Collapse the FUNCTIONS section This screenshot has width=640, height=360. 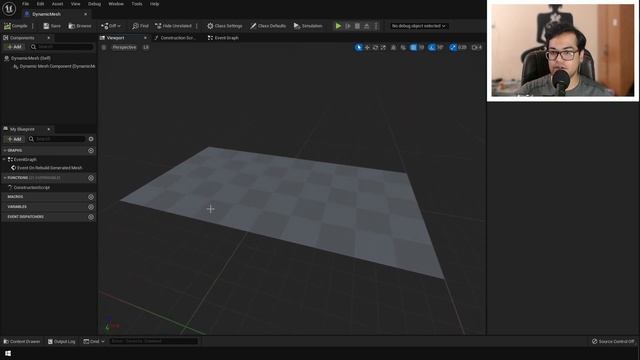5,178
